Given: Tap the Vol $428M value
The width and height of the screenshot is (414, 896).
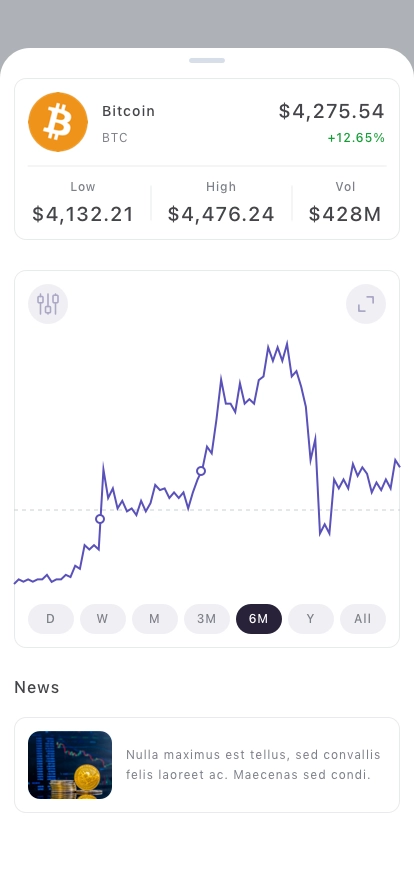Looking at the screenshot, I should click(x=345, y=214).
